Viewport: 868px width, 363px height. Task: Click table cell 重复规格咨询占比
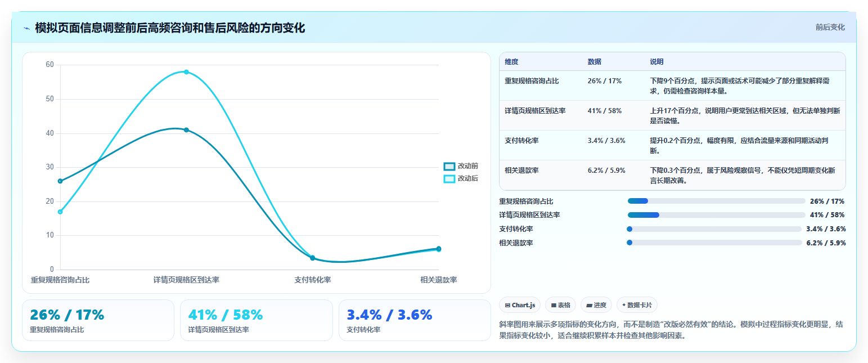[x=532, y=81]
